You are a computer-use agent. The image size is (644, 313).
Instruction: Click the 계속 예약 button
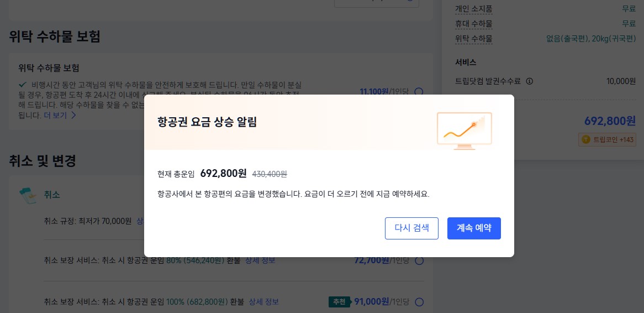474,228
